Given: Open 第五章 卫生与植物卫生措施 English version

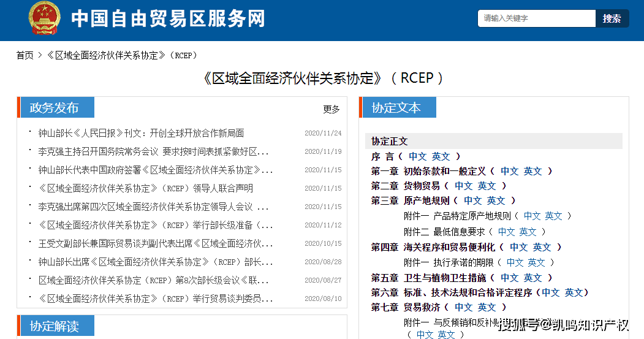Looking at the screenshot, I should [x=532, y=278].
